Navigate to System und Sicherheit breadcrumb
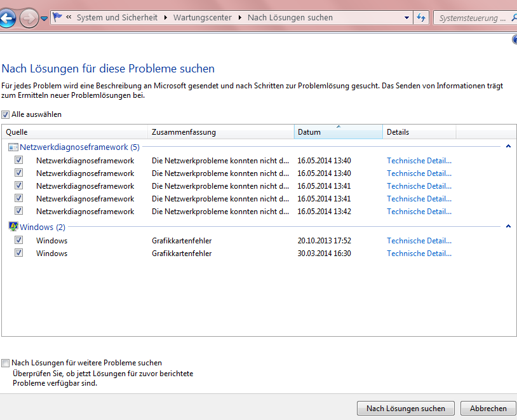Viewport: 517px width, 420px height. click(x=117, y=18)
